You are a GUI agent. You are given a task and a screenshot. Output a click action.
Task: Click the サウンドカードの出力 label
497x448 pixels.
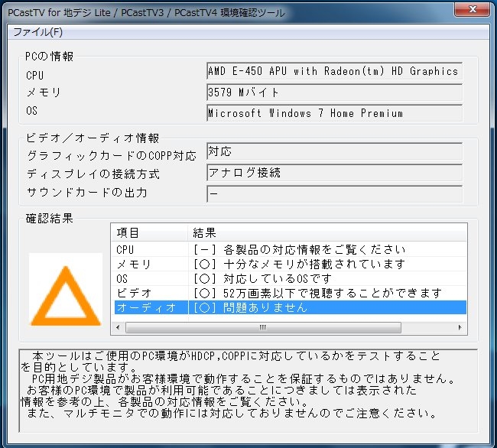coord(87,193)
